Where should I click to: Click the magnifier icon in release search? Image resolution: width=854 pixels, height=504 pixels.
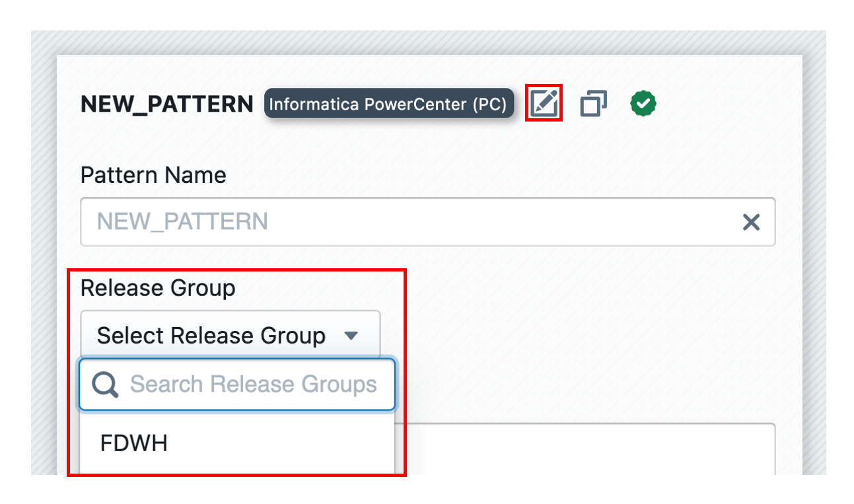105,384
